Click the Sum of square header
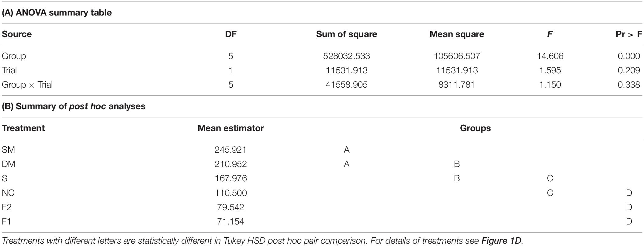 point(347,34)
